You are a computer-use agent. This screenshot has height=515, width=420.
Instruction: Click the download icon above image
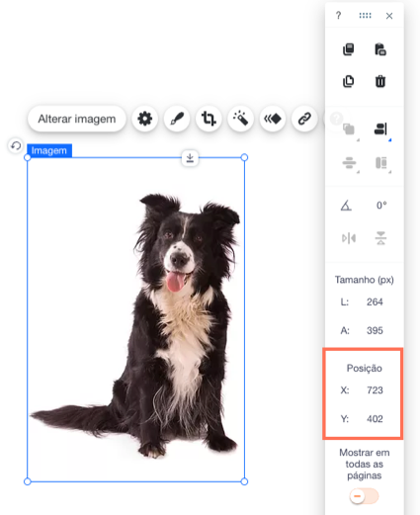[190, 158]
